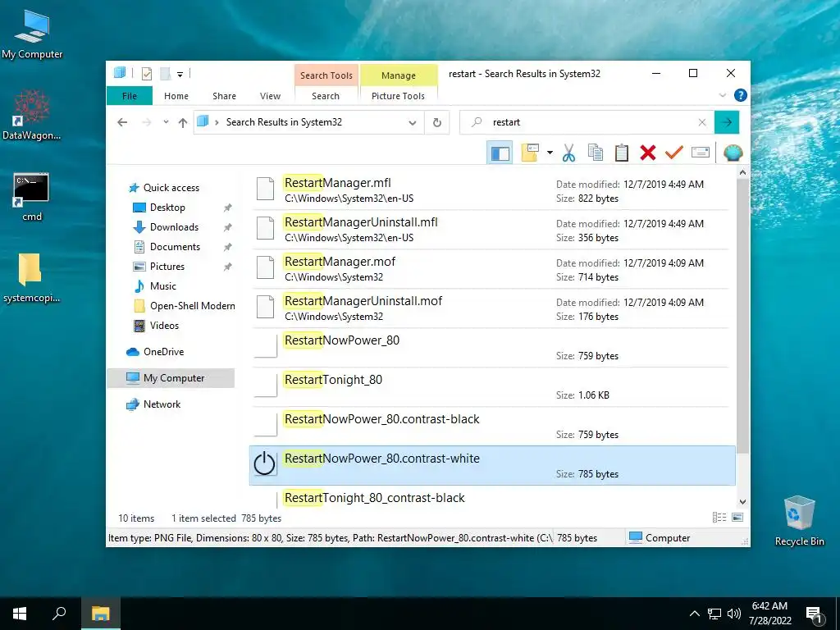Switch to the Share ribbon tab
Image resolution: width=840 pixels, height=630 pixels.
pos(224,96)
